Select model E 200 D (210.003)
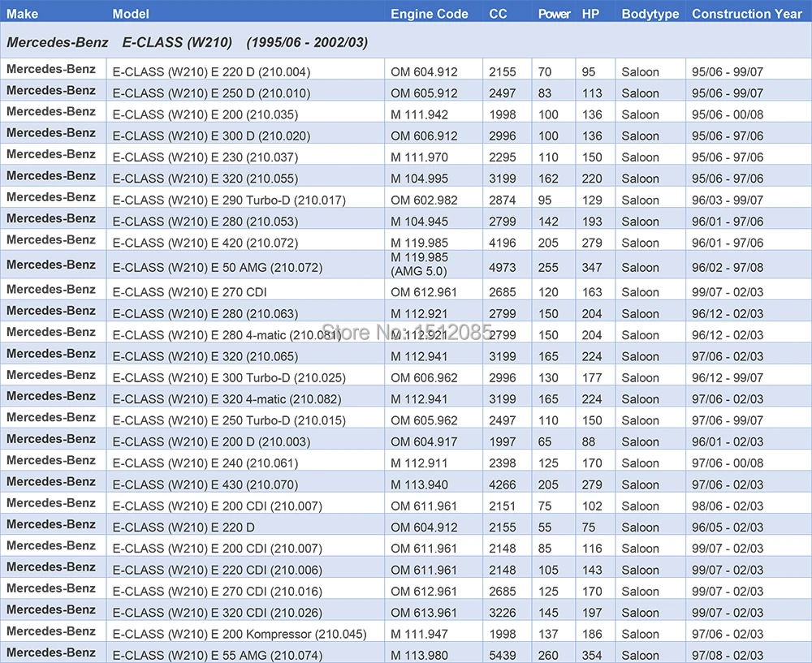Viewport: 812px width, 663px height. (211, 441)
